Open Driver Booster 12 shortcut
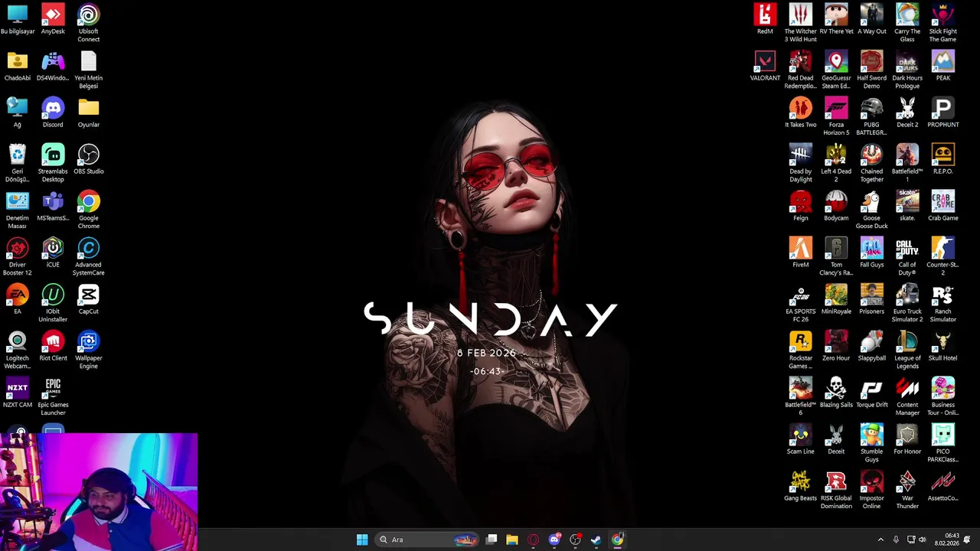 [17, 256]
